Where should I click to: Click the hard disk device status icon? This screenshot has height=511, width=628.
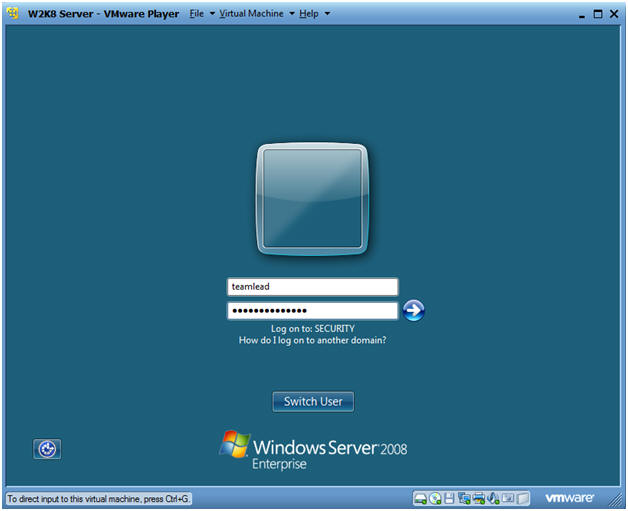[x=421, y=498]
